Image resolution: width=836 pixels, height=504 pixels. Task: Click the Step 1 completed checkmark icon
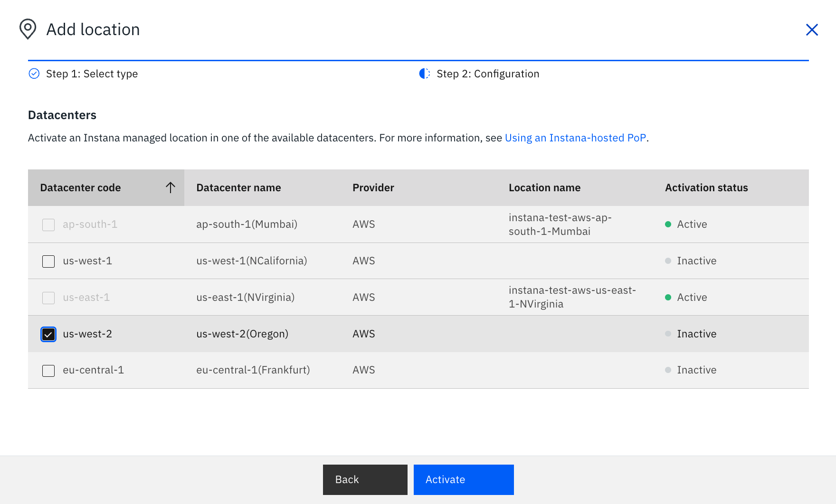(34, 74)
